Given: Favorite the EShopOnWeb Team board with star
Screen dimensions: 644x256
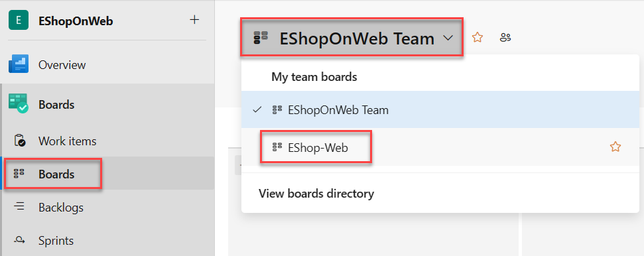Looking at the screenshot, I should coord(478,38).
